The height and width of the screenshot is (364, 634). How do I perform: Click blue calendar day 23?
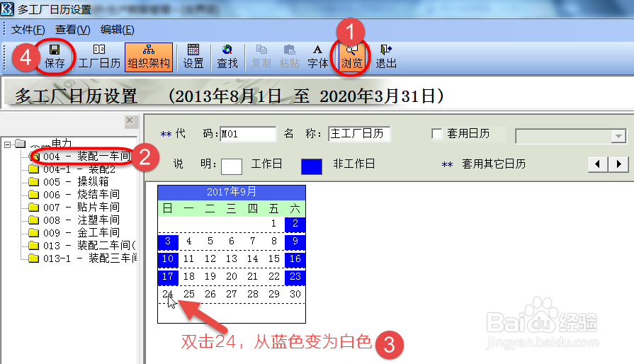coord(295,277)
